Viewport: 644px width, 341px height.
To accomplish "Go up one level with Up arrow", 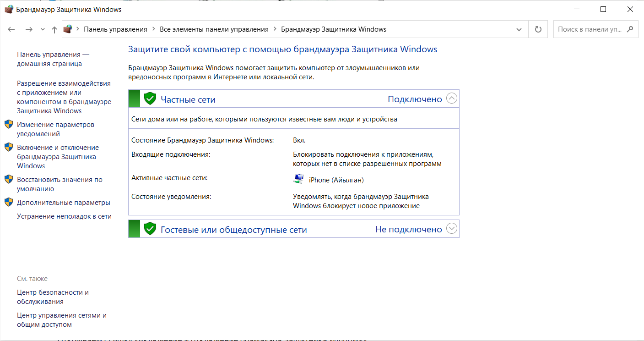I will [x=54, y=29].
